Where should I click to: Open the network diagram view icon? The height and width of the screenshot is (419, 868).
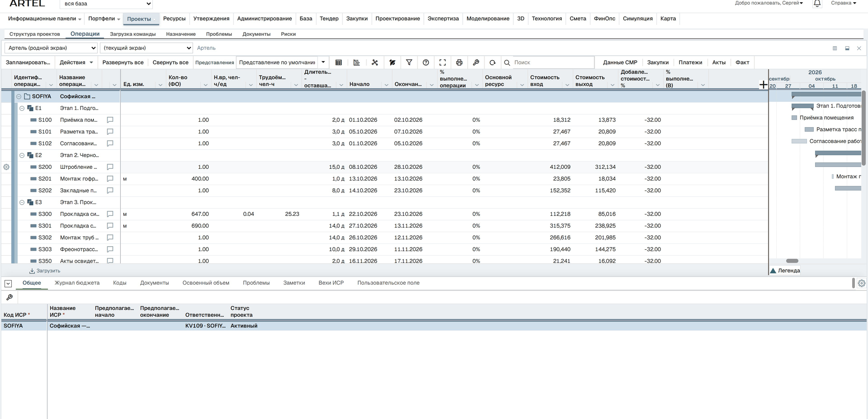[375, 62]
